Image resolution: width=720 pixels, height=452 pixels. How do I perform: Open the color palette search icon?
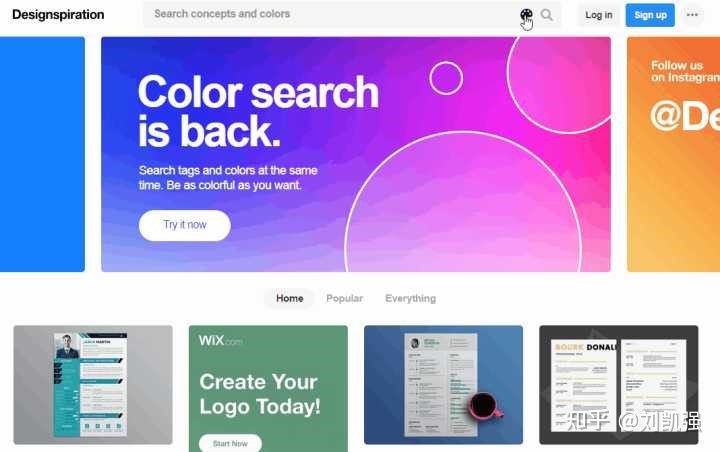(526, 14)
